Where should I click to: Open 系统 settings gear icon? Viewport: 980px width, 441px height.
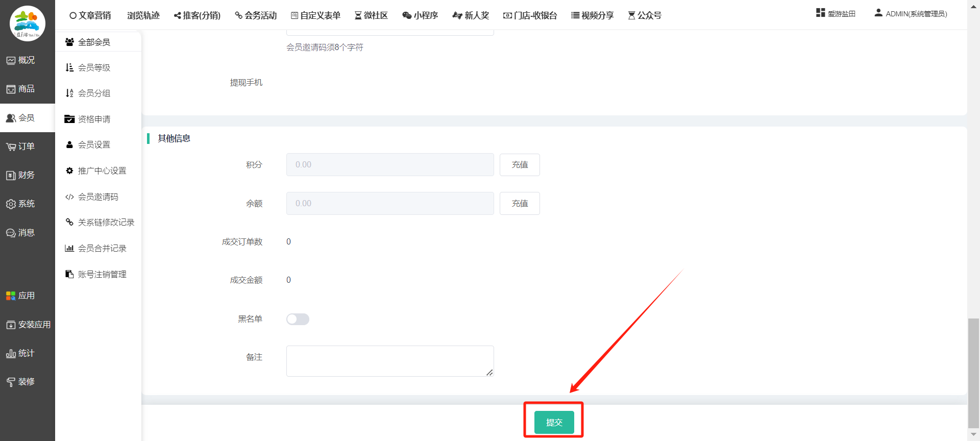(11, 204)
